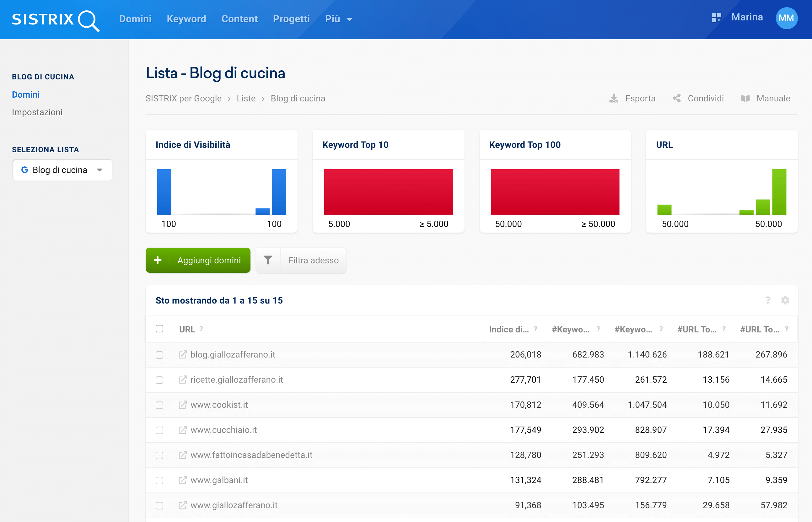Check the www.galbani.it row checkbox

tap(159, 480)
